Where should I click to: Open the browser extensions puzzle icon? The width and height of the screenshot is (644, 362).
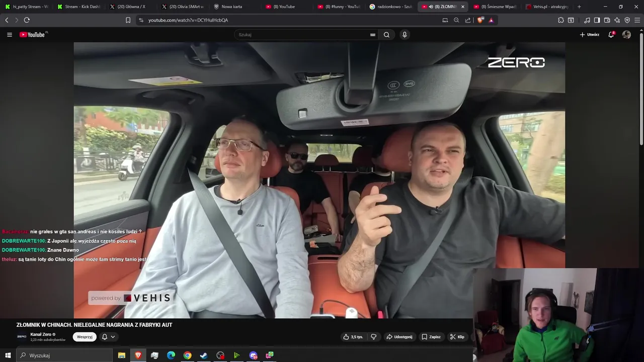coord(561,20)
